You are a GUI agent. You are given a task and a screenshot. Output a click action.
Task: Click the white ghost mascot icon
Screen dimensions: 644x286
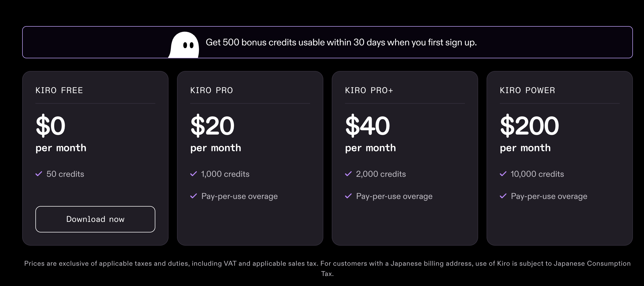pyautogui.click(x=185, y=45)
